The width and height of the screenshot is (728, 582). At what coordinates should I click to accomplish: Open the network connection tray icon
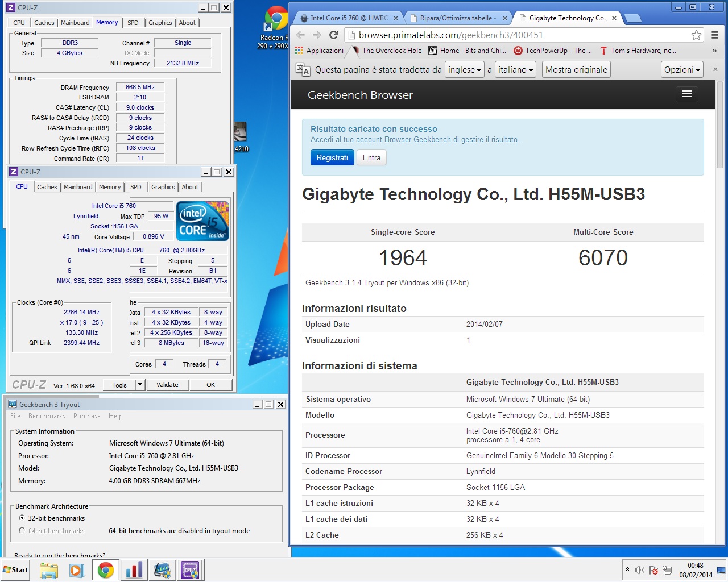667,570
